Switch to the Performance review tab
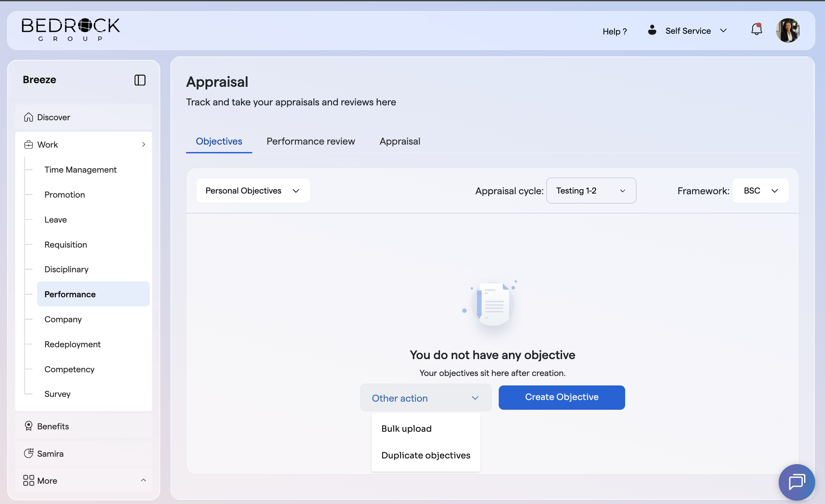825x504 pixels. (311, 141)
